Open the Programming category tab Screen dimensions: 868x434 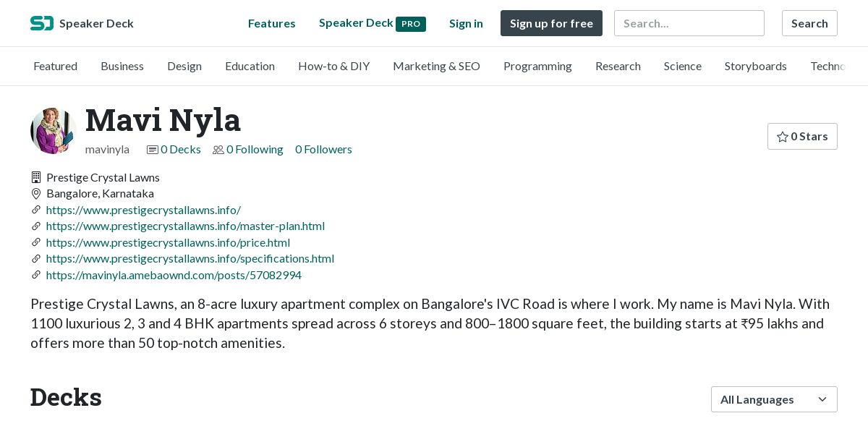pos(537,67)
